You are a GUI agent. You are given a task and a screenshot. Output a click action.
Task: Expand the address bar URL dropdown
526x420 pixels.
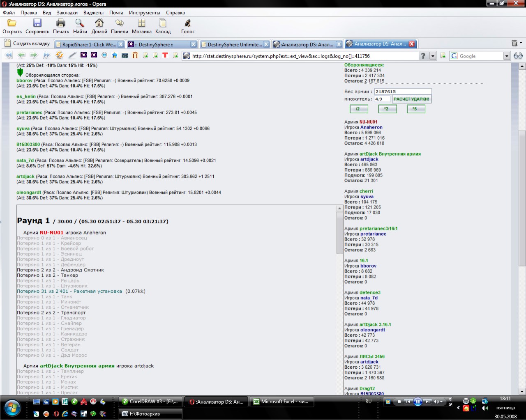433,56
